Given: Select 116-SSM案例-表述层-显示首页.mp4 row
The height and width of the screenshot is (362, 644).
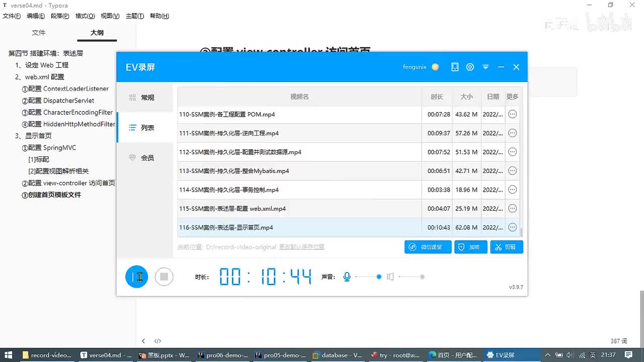Looking at the screenshot, I should (348, 227).
